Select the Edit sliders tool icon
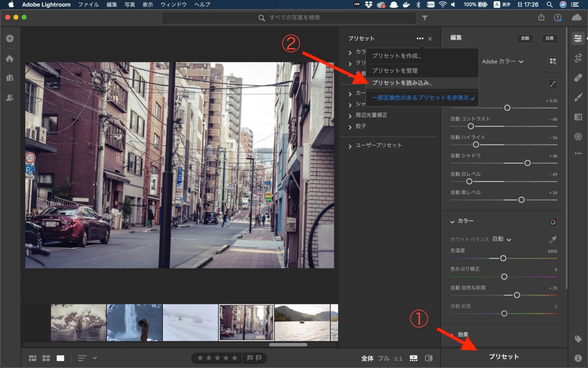588x368 pixels. click(578, 38)
